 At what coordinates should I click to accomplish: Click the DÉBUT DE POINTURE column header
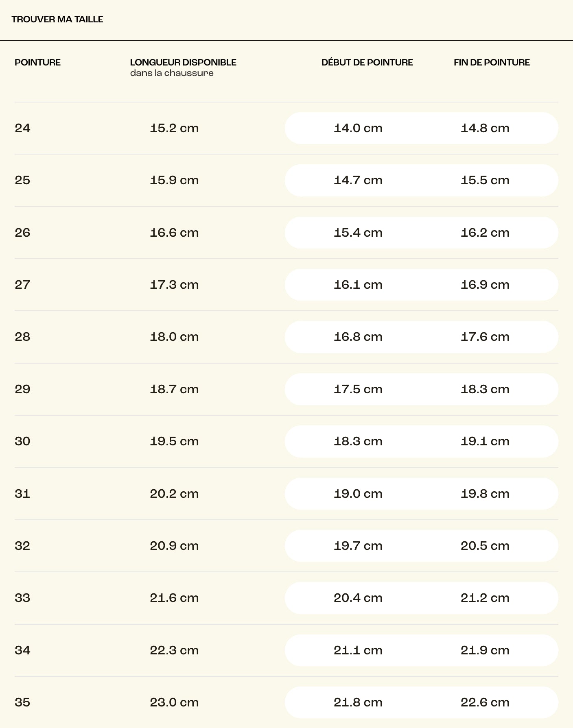click(x=367, y=62)
